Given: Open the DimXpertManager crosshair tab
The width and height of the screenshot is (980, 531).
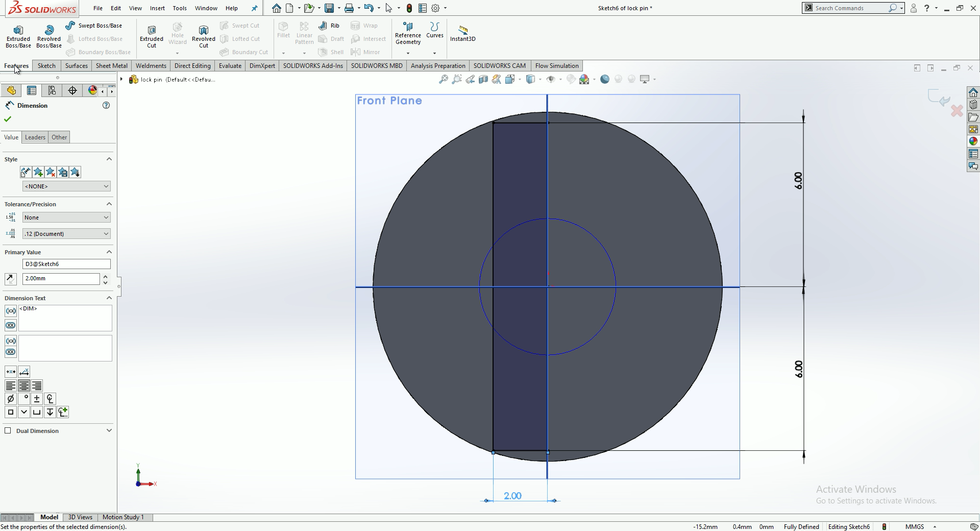Looking at the screenshot, I should (x=72, y=90).
